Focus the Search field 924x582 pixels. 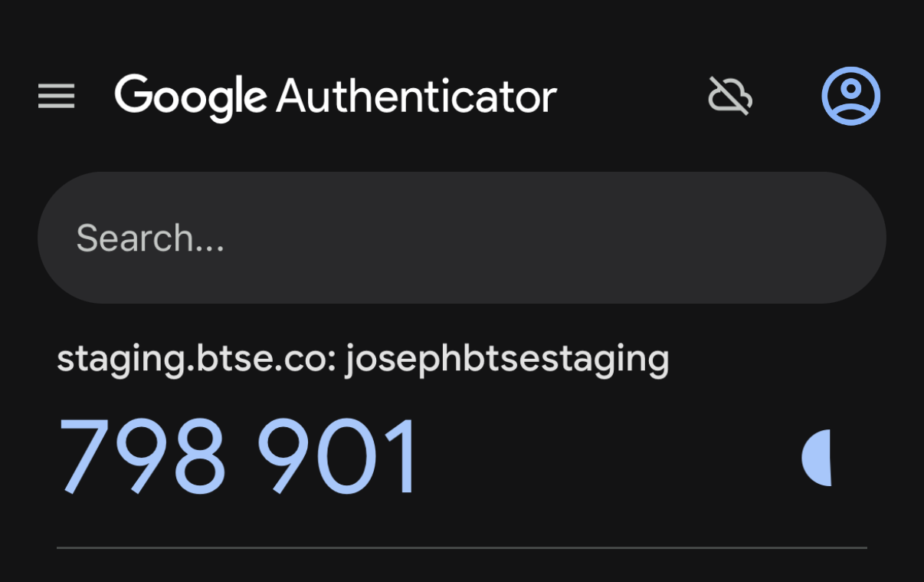tap(461, 238)
